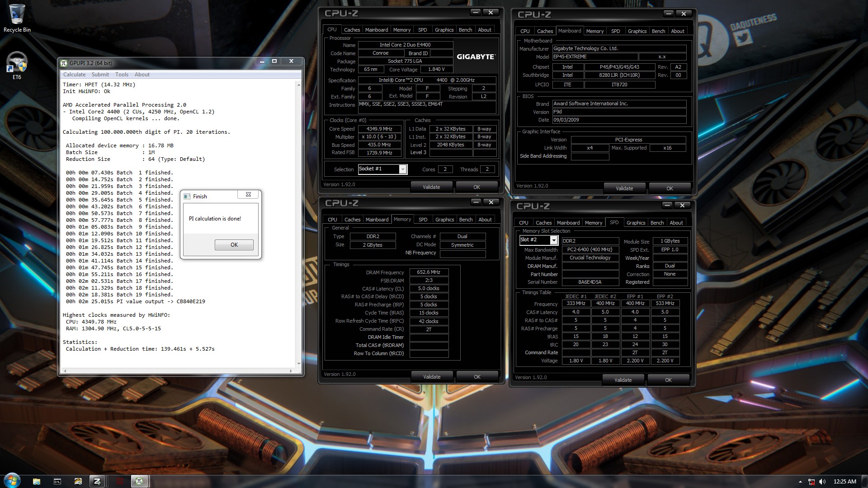Viewport: 868px width, 488px height.
Task: Open Tools menu in GPUPI
Action: (122, 75)
